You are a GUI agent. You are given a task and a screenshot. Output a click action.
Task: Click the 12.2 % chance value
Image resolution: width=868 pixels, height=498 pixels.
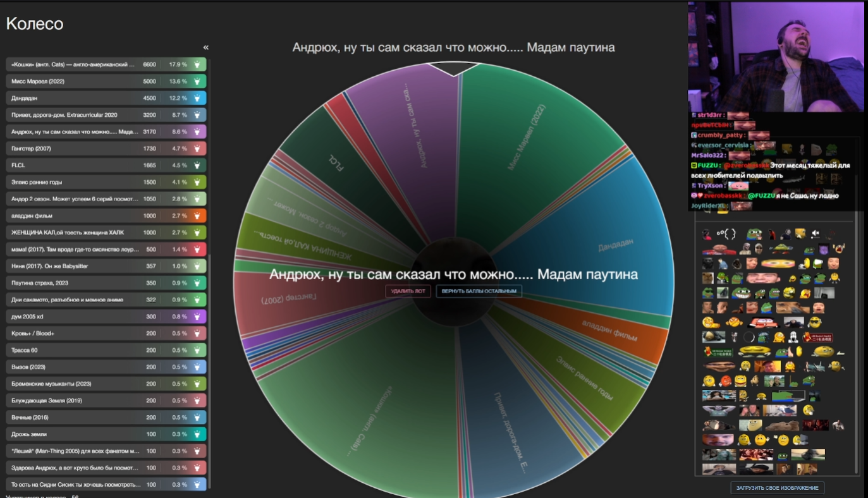tap(178, 98)
